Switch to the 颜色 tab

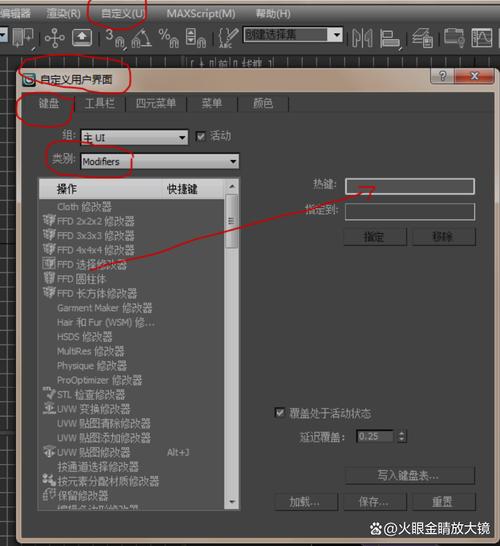click(263, 103)
